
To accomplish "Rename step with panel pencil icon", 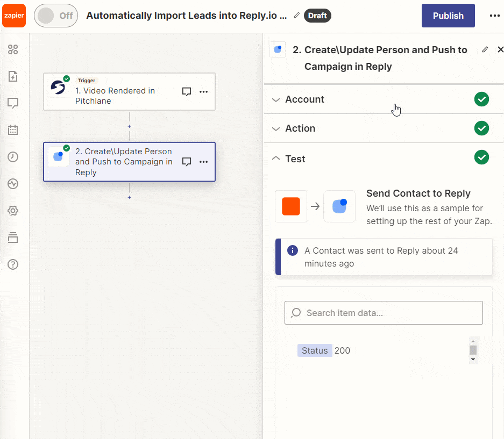I will tap(485, 49).
